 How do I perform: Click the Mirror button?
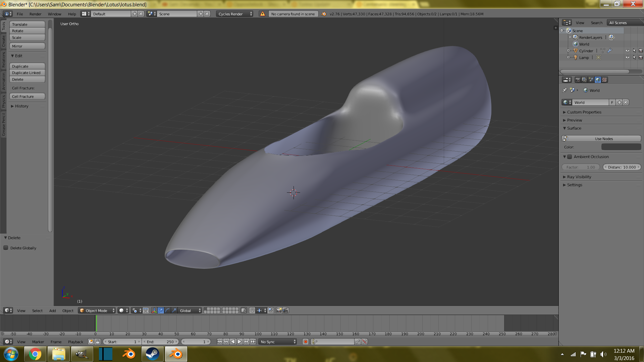27,46
